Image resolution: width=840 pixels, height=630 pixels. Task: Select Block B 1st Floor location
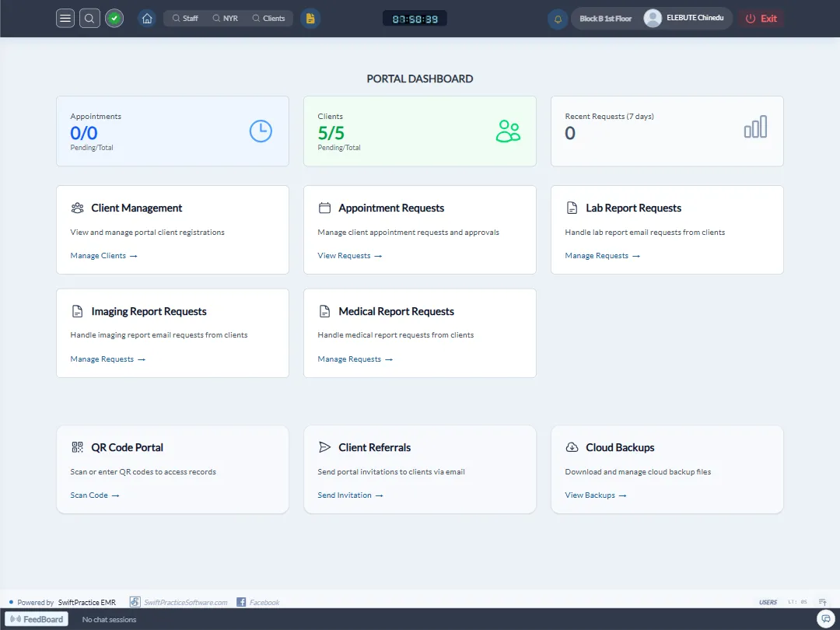click(605, 18)
